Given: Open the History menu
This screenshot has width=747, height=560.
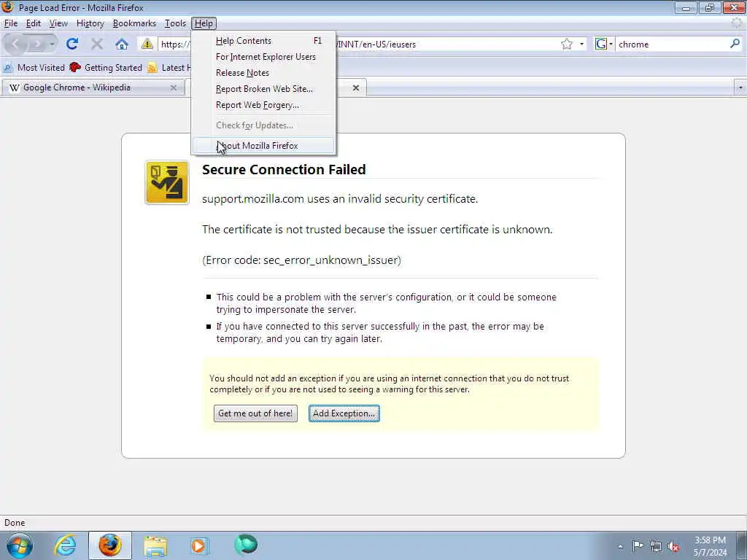Looking at the screenshot, I should click(90, 23).
